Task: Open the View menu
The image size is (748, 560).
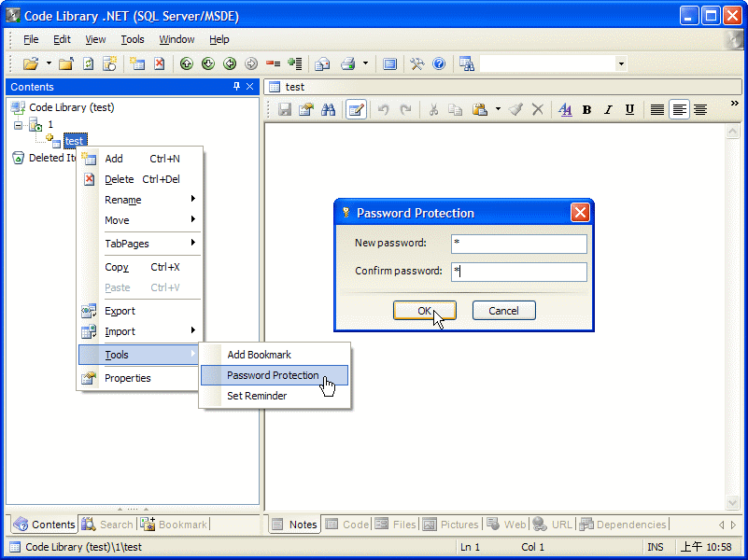Action: point(95,39)
